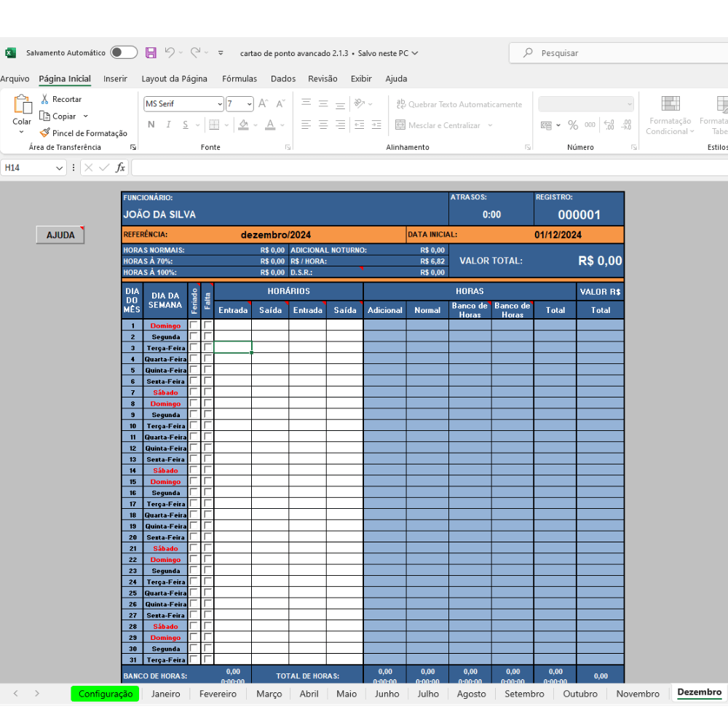728x728 pixels.
Task: Click the Excel app icon in title bar
Action: (10, 53)
